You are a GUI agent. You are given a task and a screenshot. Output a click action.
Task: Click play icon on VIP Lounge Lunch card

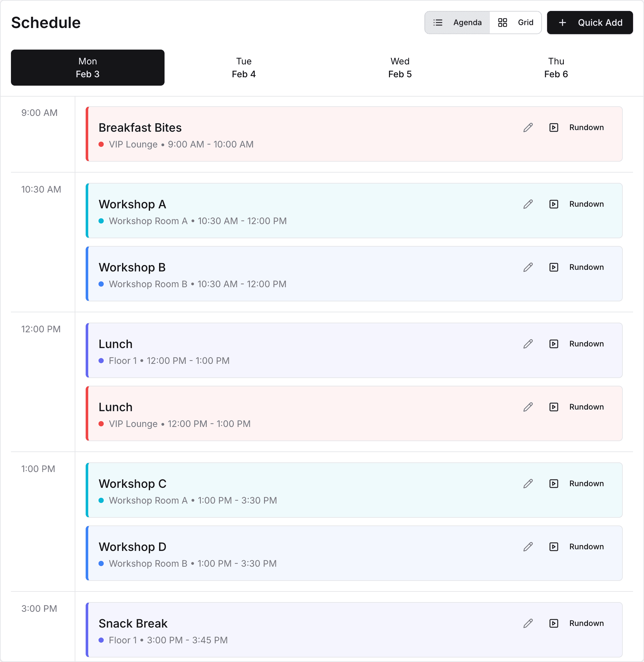[x=554, y=407]
